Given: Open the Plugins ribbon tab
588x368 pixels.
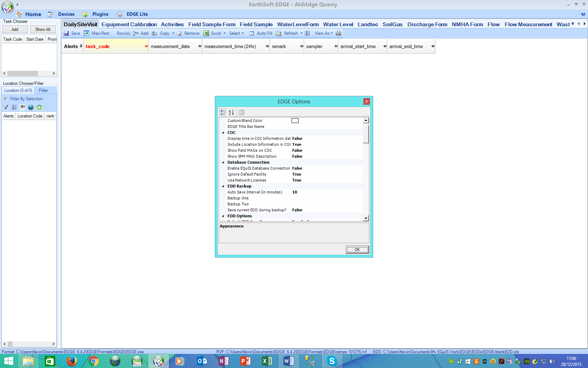Looking at the screenshot, I should 100,14.
